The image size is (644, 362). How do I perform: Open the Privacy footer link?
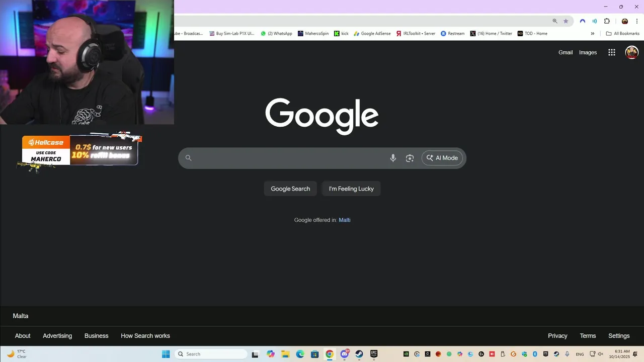coord(557,336)
